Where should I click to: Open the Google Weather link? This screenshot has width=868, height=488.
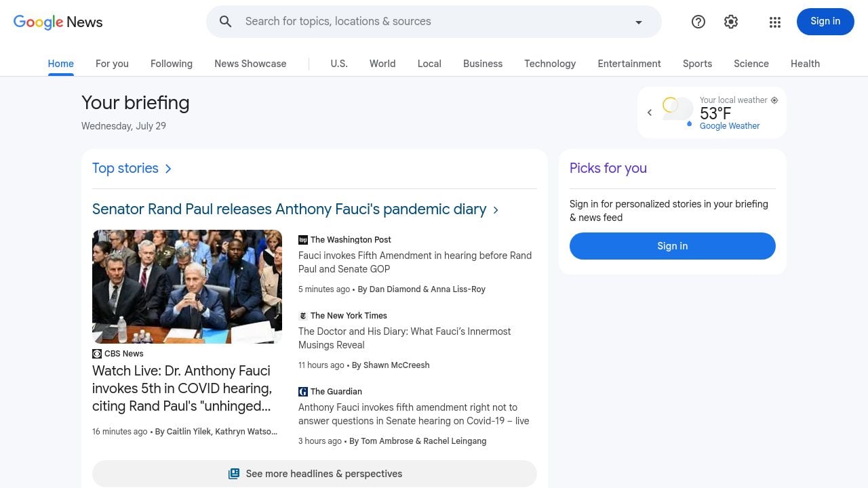click(730, 126)
